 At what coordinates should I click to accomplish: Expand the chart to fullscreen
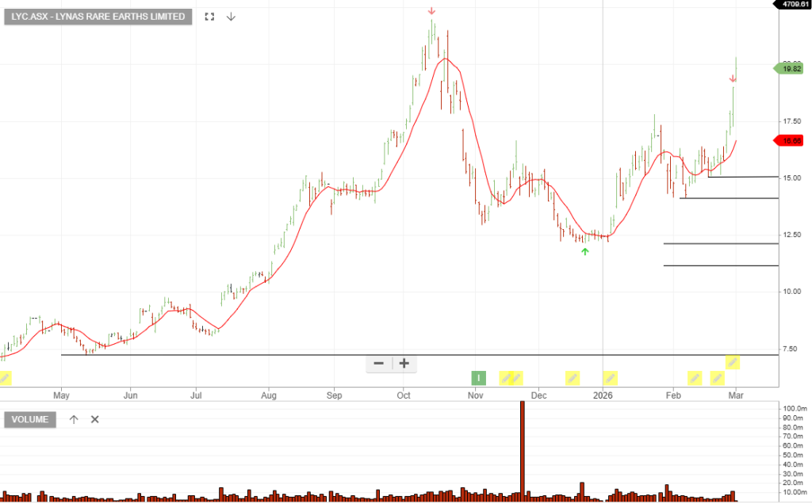click(x=209, y=17)
